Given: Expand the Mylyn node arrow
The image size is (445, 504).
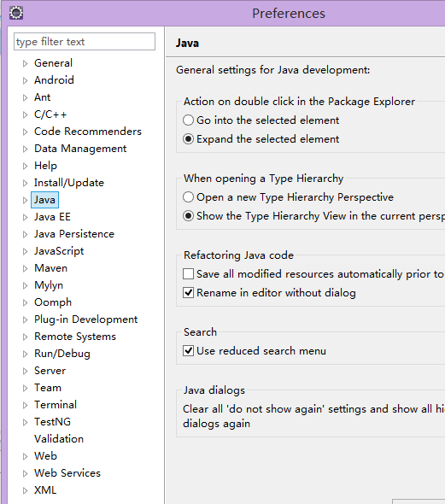Looking at the screenshot, I should (25, 286).
